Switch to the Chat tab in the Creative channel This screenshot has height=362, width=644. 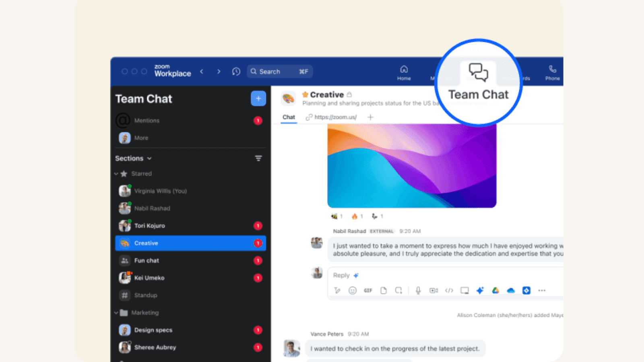288,117
